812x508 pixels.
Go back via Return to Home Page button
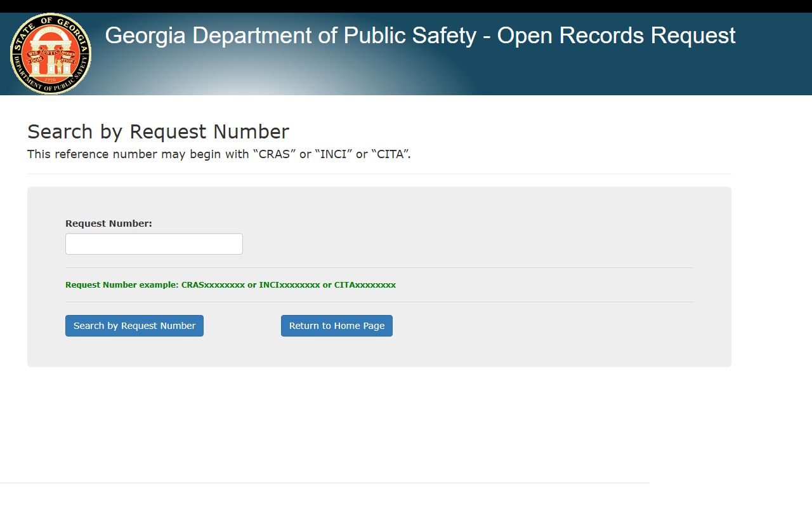[x=336, y=326]
